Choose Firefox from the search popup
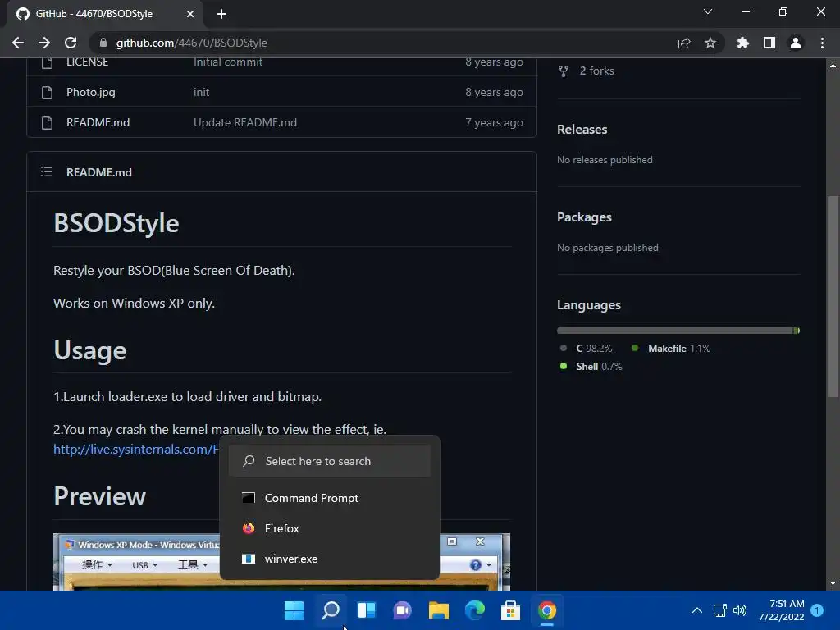Image resolution: width=840 pixels, height=630 pixels. click(x=330, y=529)
